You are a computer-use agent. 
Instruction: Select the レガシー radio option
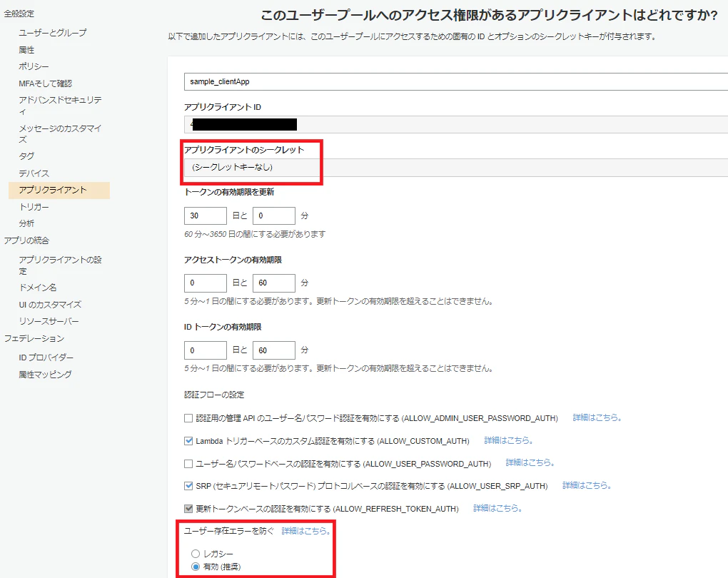[x=196, y=554]
